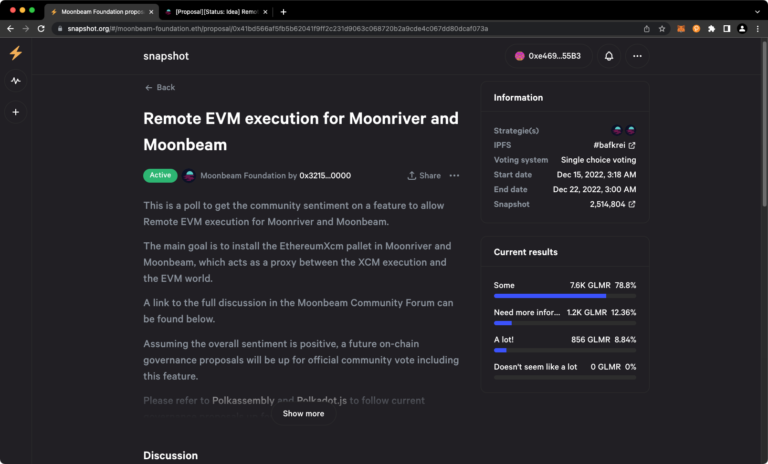
Task: Click the 'Some' result progress bar
Action: coord(565,296)
